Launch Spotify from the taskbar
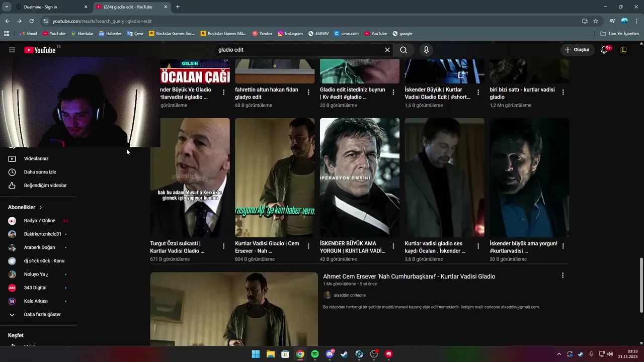644x362 pixels. (315, 354)
